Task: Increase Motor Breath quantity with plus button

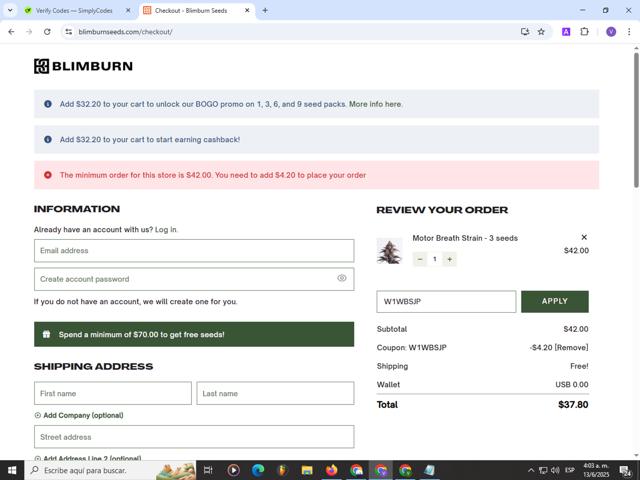Action: coord(449,259)
